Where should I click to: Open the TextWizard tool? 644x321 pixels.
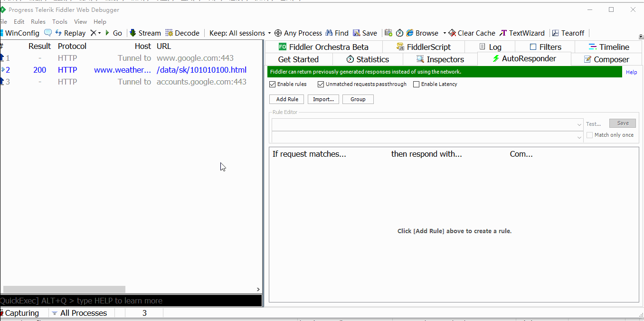click(503, 33)
